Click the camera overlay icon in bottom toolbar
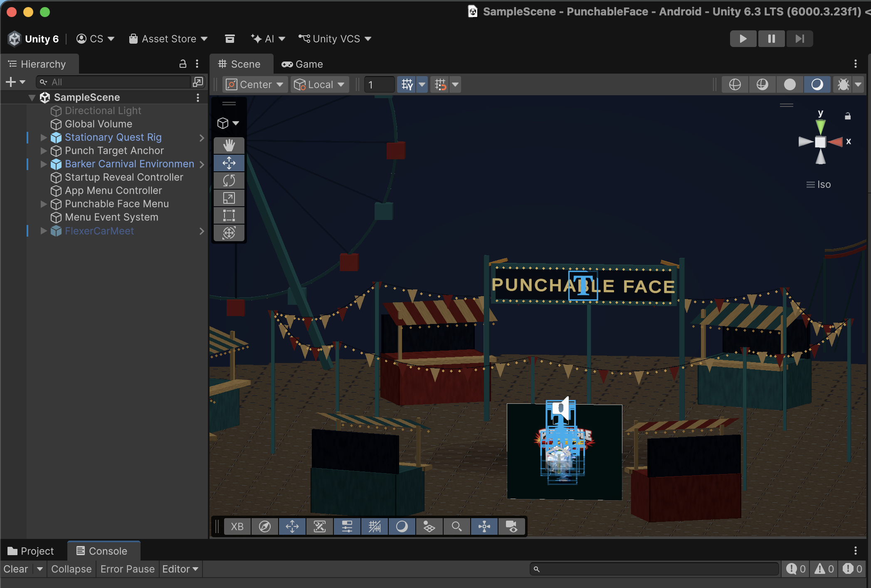 pyautogui.click(x=512, y=526)
